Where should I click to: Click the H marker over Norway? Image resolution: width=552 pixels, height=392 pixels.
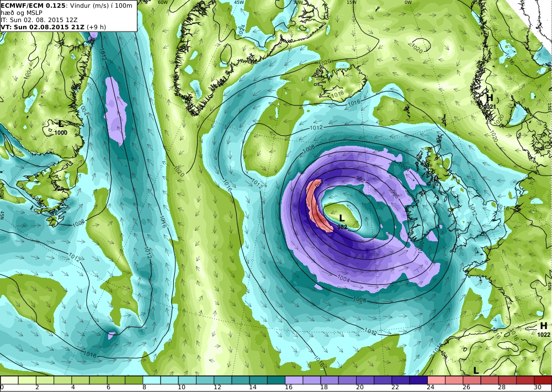click(490, 98)
